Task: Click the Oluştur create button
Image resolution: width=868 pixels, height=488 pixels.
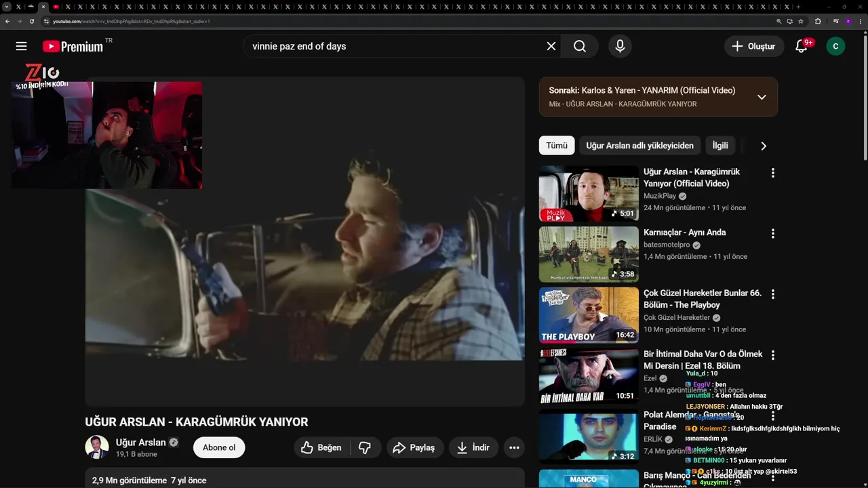Action: point(753,46)
